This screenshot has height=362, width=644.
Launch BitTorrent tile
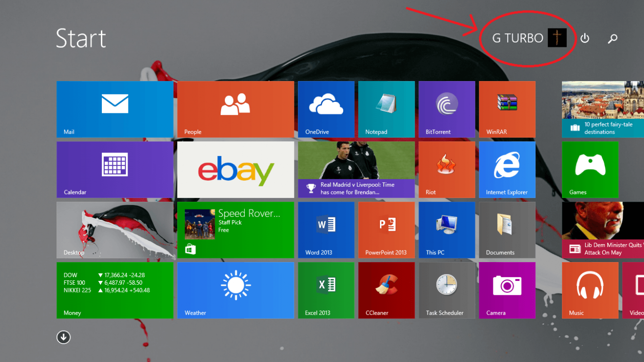(x=447, y=110)
